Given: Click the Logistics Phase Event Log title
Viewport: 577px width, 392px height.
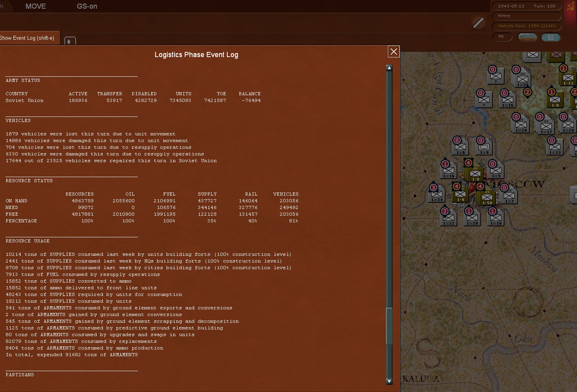Looking at the screenshot, I should coord(196,55).
